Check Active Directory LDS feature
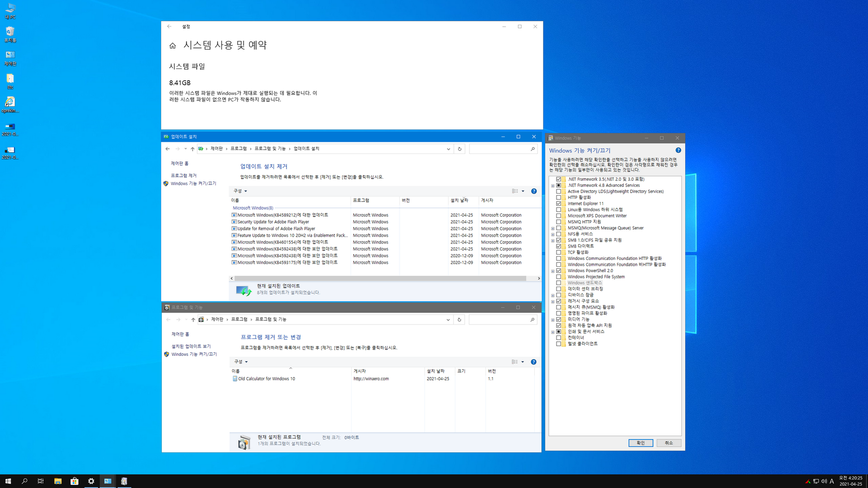Image resolution: width=868 pixels, height=488 pixels. tap(558, 191)
